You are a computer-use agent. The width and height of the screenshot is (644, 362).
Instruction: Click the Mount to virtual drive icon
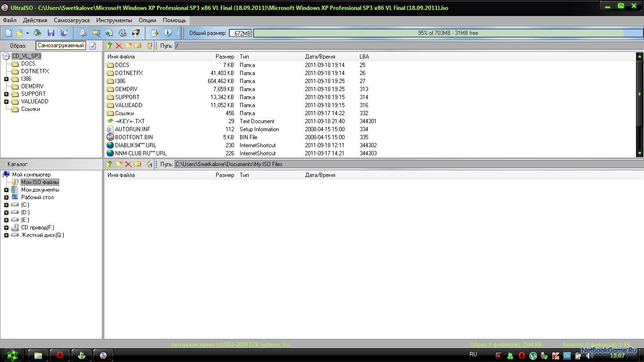pyautogui.click(x=123, y=33)
